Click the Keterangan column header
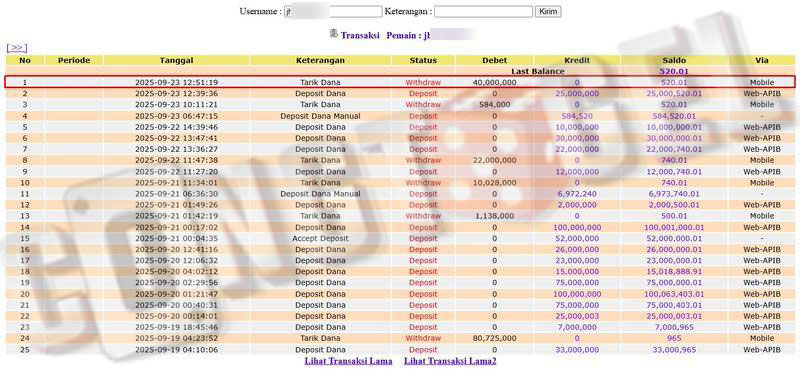The height and width of the screenshot is (377, 800). (x=320, y=60)
